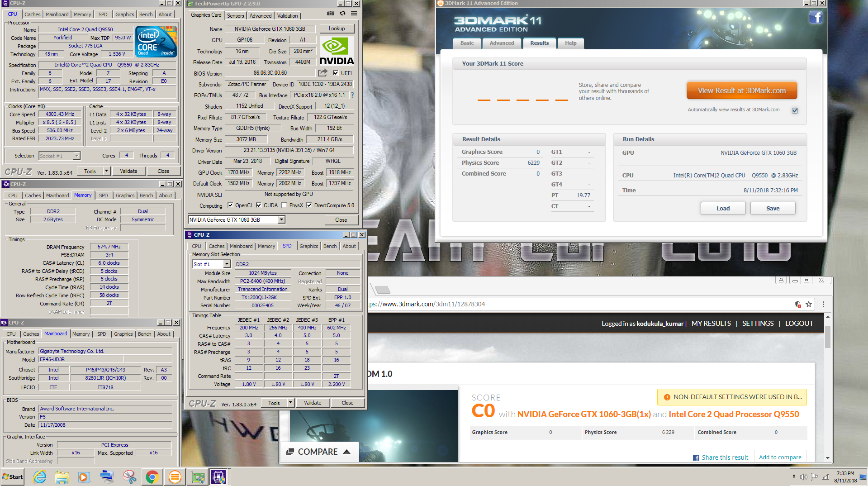Toggle the PhysX checkbox
868x486 pixels.
tap(284, 205)
